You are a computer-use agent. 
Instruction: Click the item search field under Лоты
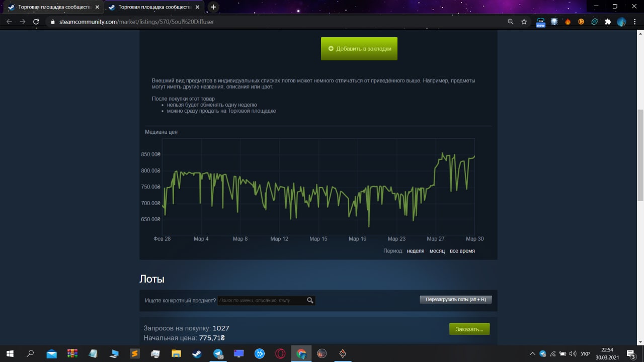262,300
